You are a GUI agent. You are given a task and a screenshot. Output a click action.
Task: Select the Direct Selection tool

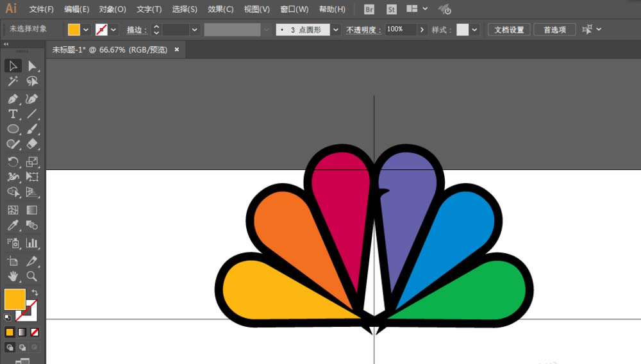[x=32, y=66]
